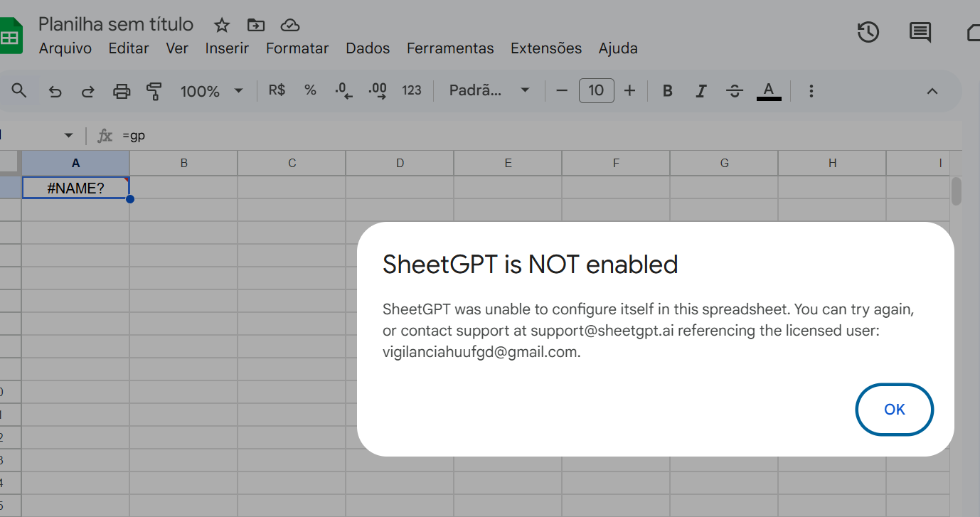Open more number formats 123

click(412, 90)
